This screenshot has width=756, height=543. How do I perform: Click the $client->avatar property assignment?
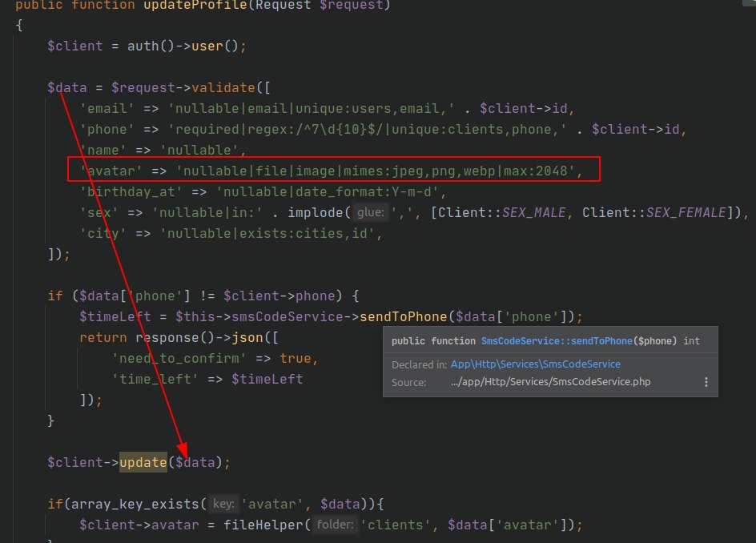click(139, 525)
